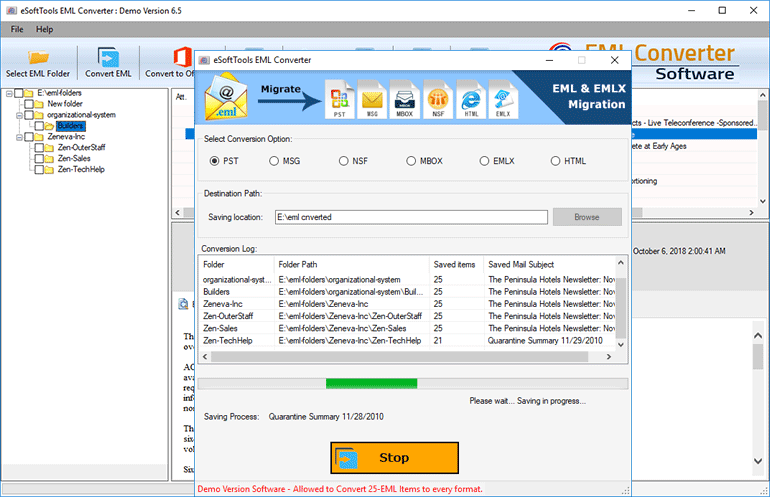Image resolution: width=770 pixels, height=497 pixels.
Task: Click the Zen-Sales folder icon in tree
Action: pos(49,159)
